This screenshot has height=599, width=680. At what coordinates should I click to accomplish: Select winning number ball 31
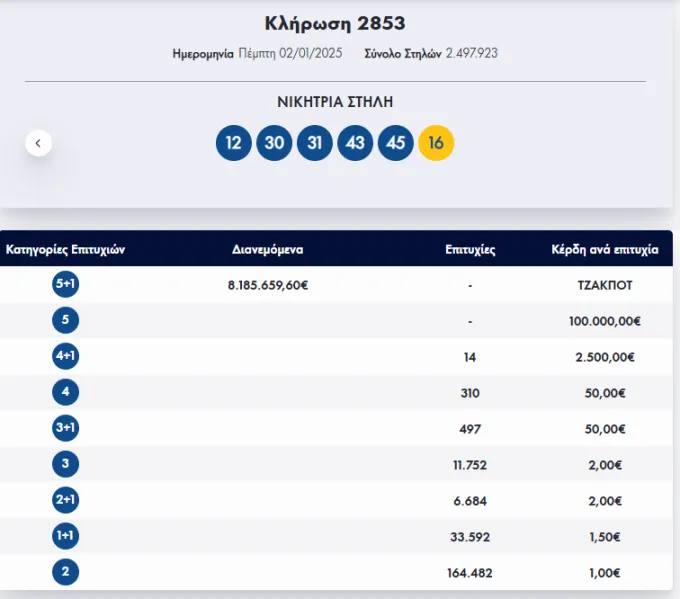pyautogui.click(x=314, y=143)
